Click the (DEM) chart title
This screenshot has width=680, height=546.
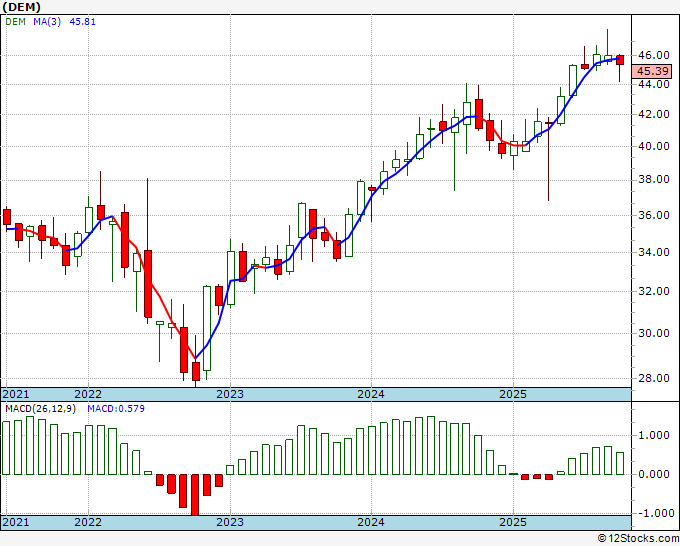click(x=21, y=7)
